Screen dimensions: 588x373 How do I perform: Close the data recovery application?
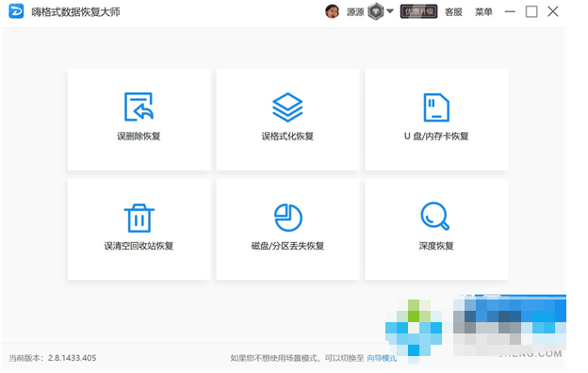pos(553,11)
